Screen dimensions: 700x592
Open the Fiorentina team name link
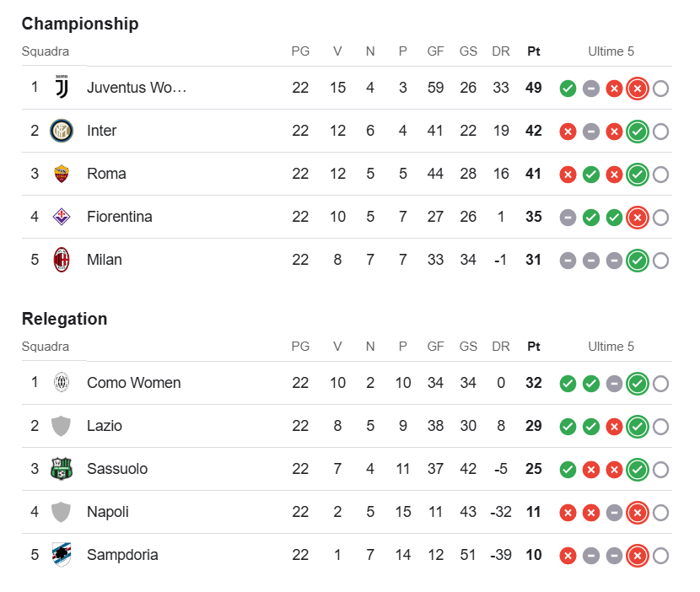click(120, 217)
